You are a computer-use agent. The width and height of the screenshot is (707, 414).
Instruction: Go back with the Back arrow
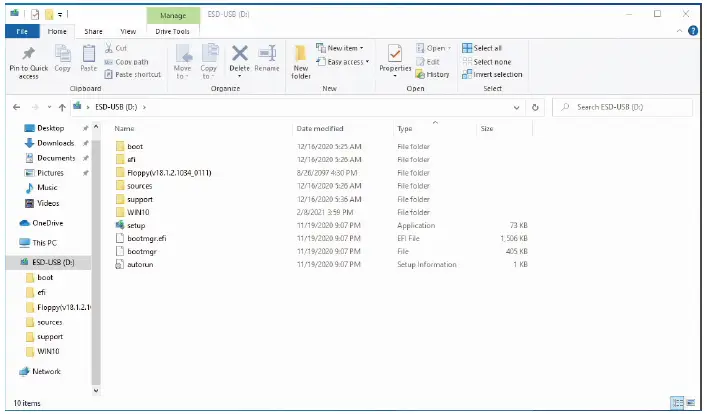point(17,107)
